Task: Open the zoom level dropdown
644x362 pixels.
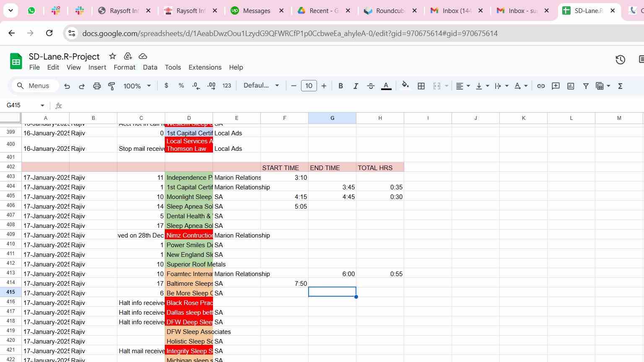Action: [x=137, y=86]
